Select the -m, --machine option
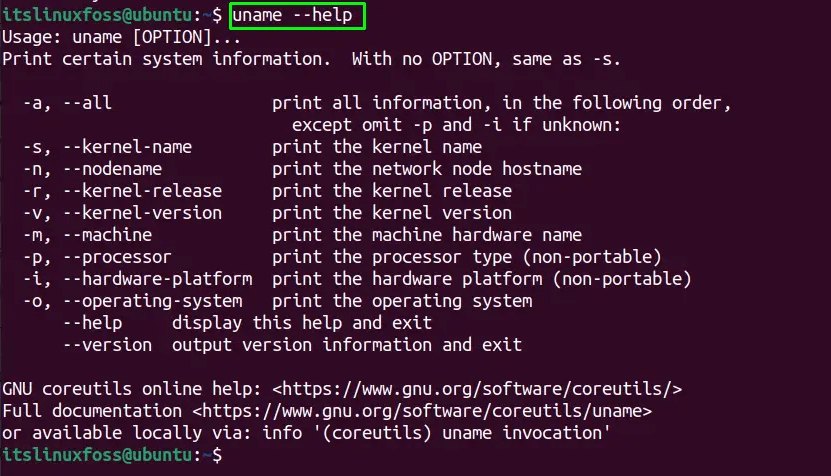Viewport: 831px width, 476px height. (x=87, y=235)
